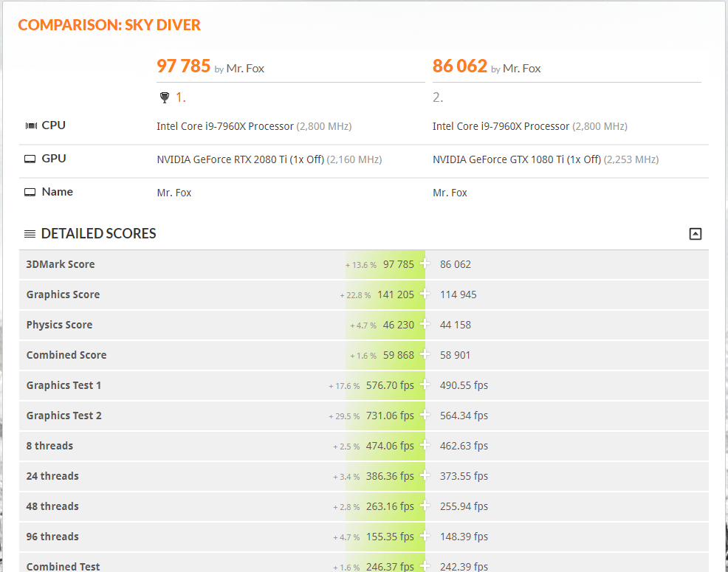The image size is (728, 572).
Task: Click the Name value Mr. Fox under second result
Action: [x=450, y=193]
